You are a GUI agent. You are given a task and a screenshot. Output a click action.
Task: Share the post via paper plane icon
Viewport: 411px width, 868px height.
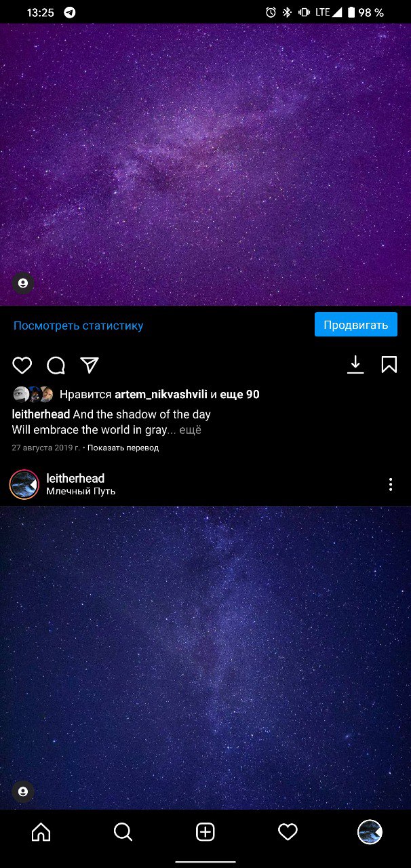(90, 366)
